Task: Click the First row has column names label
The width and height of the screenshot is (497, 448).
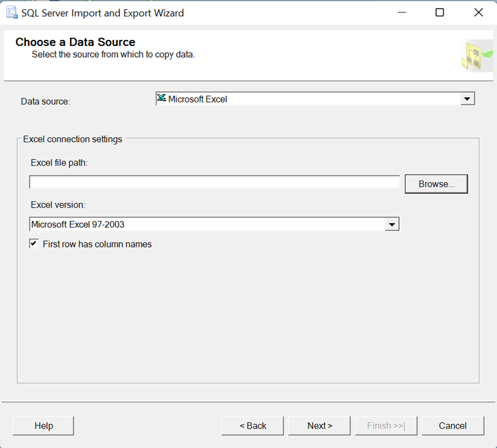Action: click(x=97, y=244)
